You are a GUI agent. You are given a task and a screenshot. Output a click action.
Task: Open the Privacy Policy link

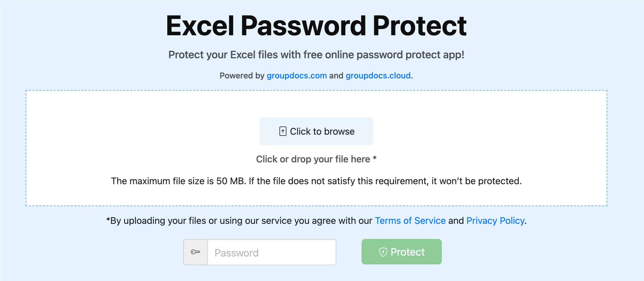pos(495,221)
